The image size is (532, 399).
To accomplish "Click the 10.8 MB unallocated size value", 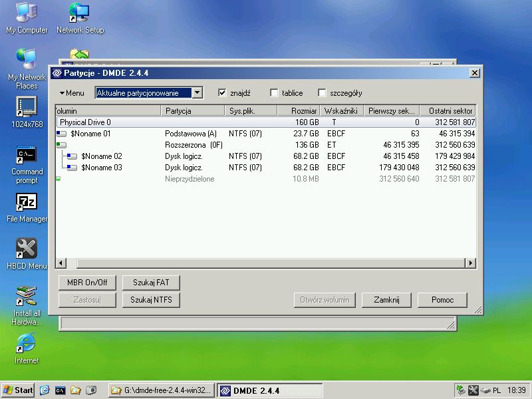I will tap(306, 179).
